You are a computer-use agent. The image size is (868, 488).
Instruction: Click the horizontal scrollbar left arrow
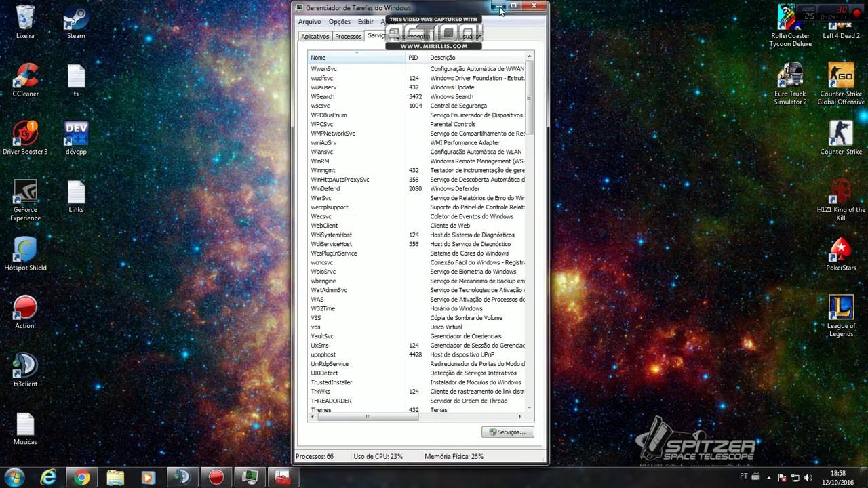pyautogui.click(x=313, y=416)
